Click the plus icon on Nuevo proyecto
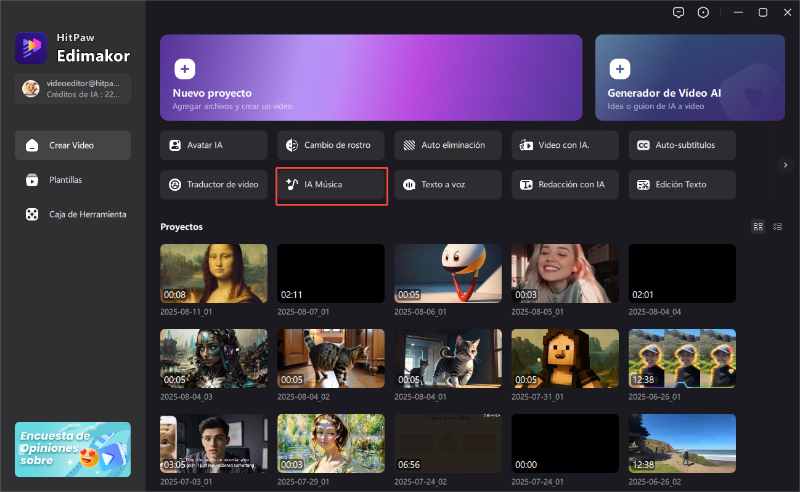 click(185, 69)
